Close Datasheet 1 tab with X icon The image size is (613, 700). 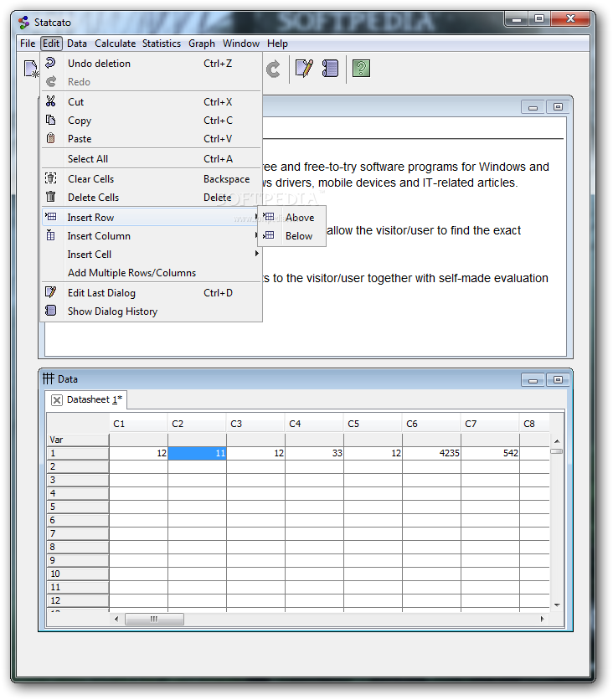(57, 400)
